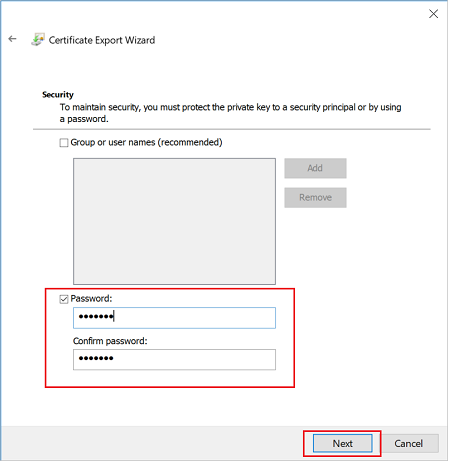Image resolution: width=451 pixels, height=461 pixels.
Task: Cancel the certificate export
Action: pos(408,443)
